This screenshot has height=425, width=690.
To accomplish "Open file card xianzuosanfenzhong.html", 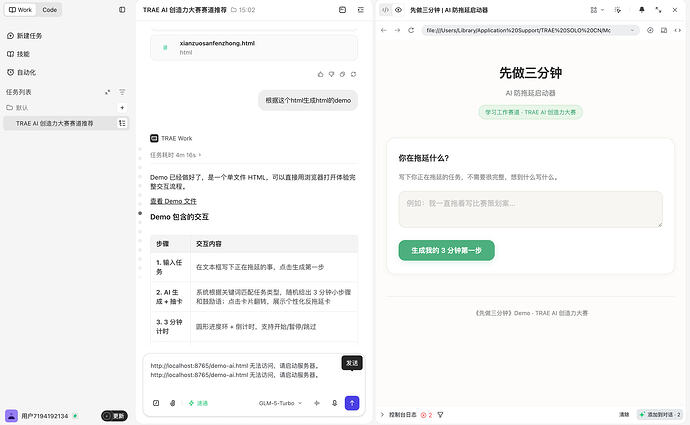I will (x=254, y=48).
